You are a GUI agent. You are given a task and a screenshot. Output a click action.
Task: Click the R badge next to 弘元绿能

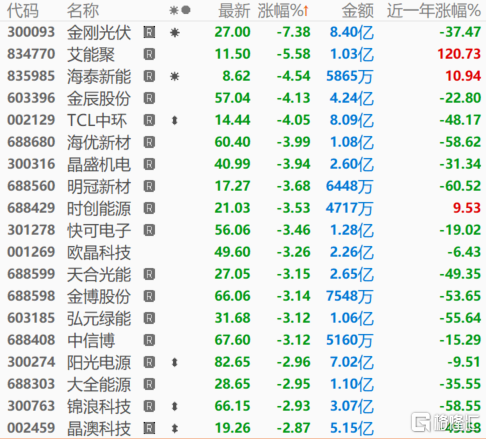149,318
